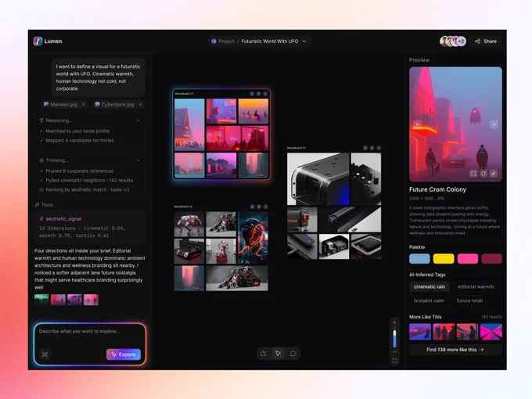Click the Lumen logo icon

point(38,41)
